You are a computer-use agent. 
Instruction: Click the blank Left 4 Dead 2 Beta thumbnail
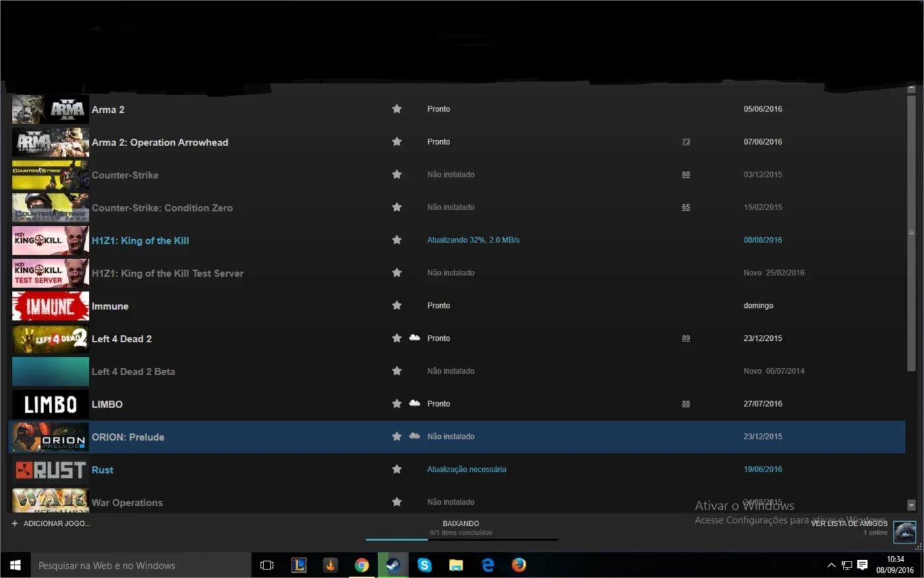50,371
